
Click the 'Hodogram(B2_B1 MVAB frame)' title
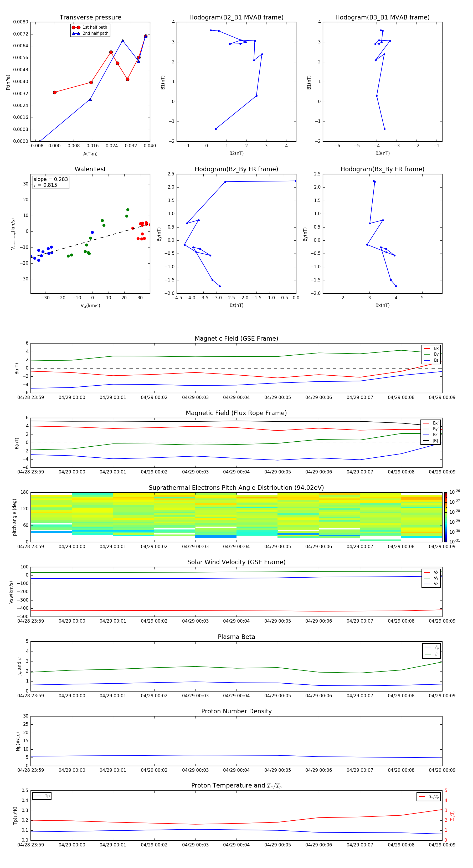pyautogui.click(x=236, y=18)
